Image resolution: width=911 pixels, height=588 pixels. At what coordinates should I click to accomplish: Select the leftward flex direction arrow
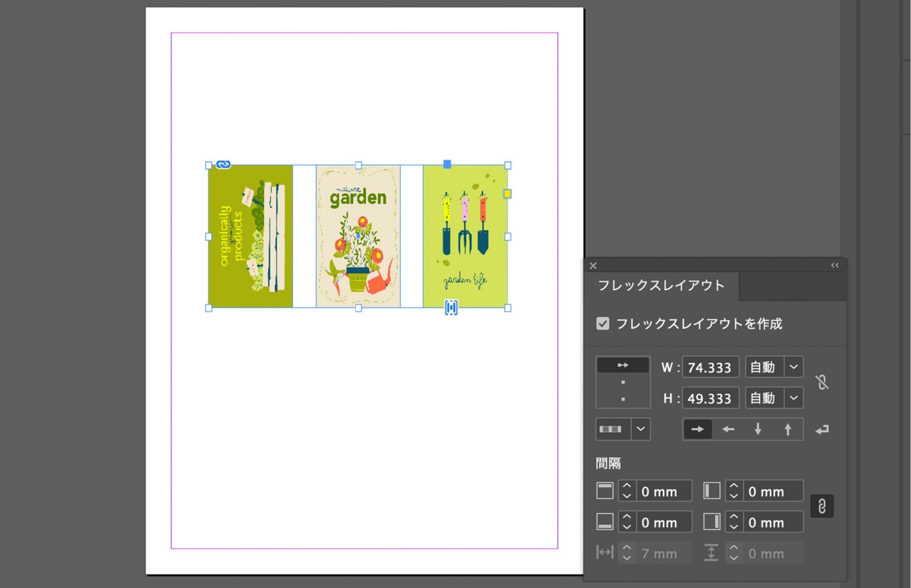click(x=727, y=429)
